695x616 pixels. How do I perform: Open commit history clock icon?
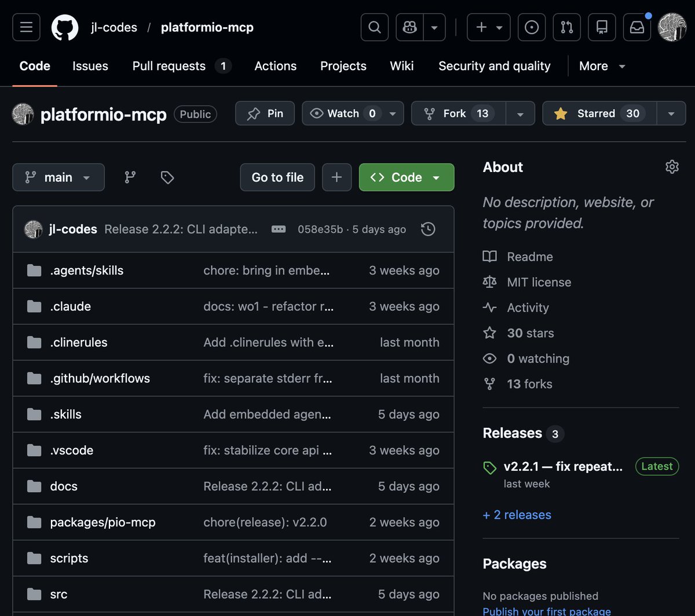[428, 229]
